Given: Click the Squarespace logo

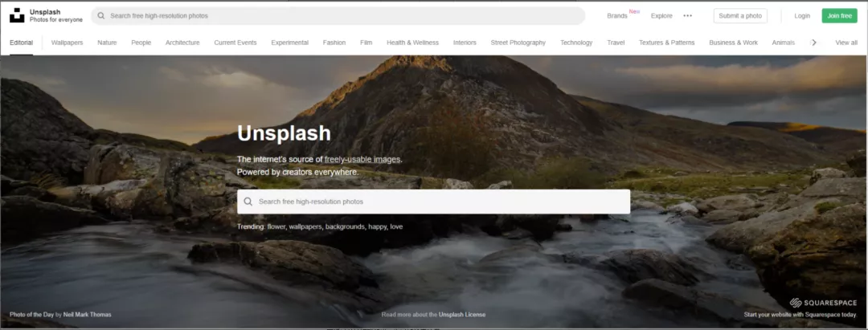Looking at the screenshot, I should coord(823,303).
